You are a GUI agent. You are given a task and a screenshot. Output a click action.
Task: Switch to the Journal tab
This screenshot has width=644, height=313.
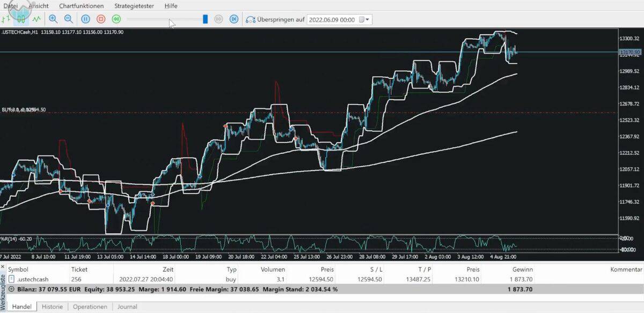pos(127,307)
